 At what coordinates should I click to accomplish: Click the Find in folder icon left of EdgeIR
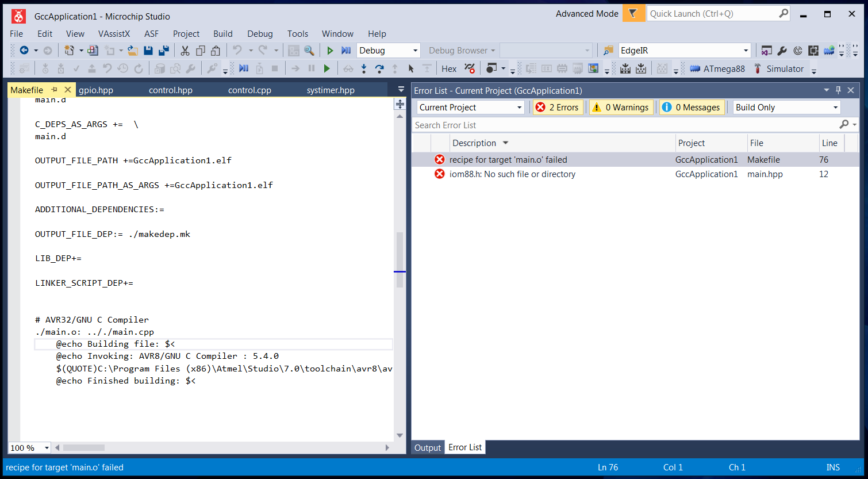[608, 51]
